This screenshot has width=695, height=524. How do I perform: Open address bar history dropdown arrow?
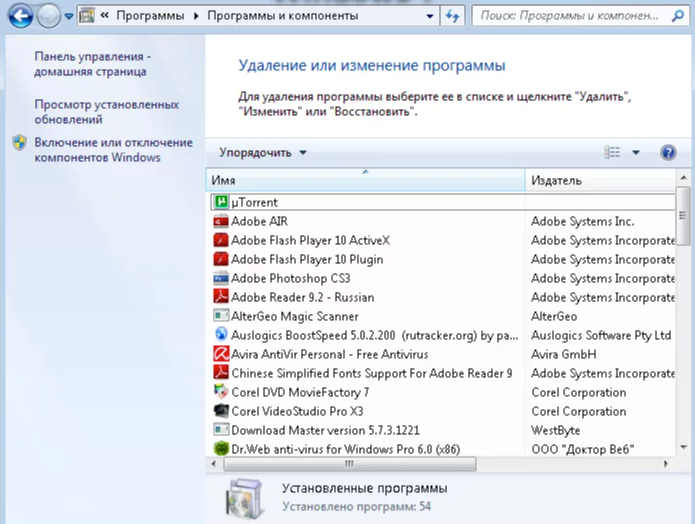coord(429,16)
